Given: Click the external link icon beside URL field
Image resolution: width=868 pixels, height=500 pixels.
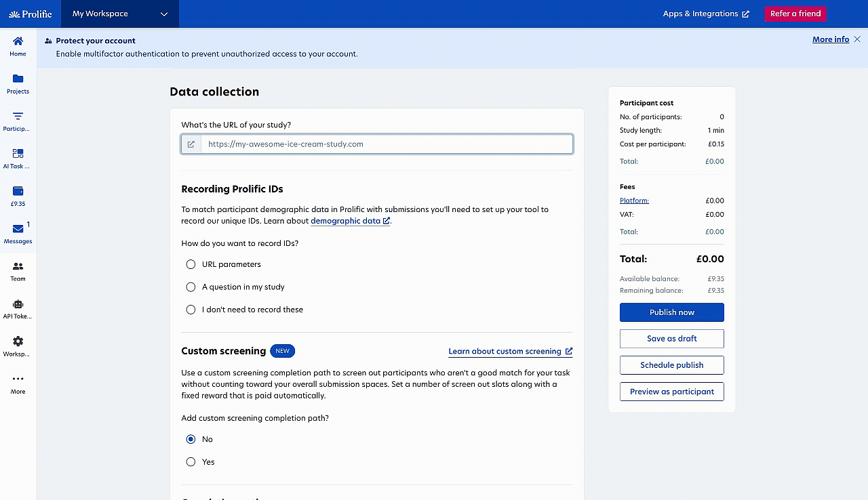Looking at the screenshot, I should click(191, 144).
